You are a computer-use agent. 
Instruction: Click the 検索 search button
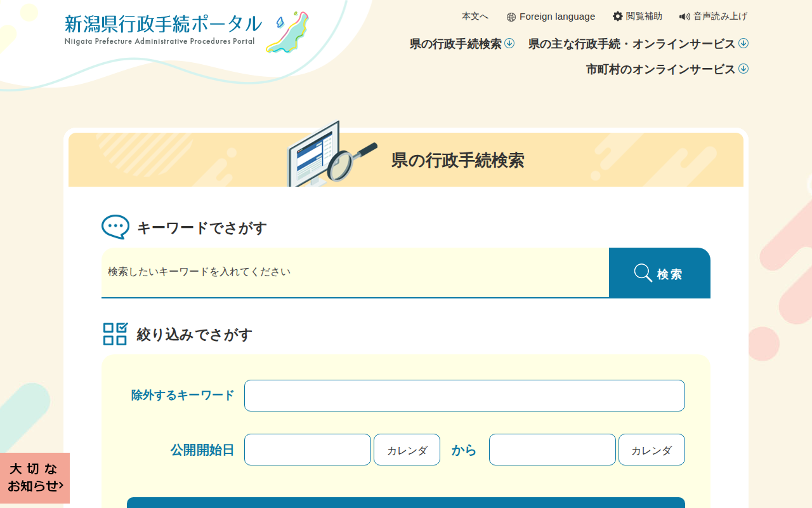pos(660,273)
